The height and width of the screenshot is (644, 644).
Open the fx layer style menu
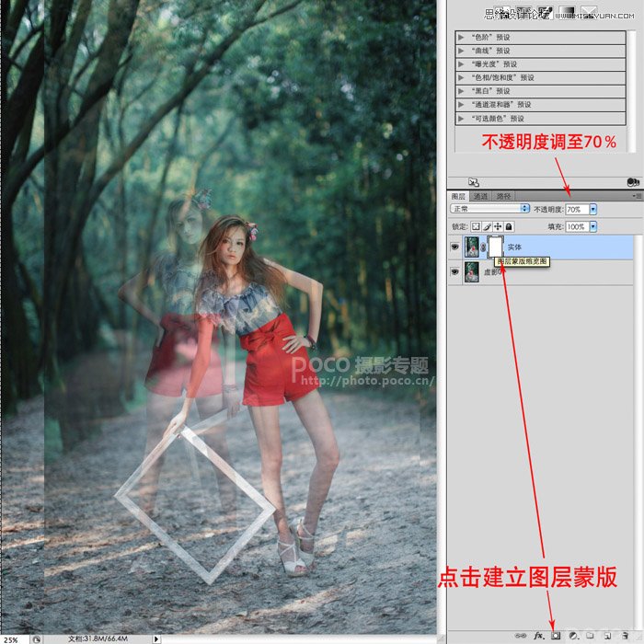click(539, 636)
